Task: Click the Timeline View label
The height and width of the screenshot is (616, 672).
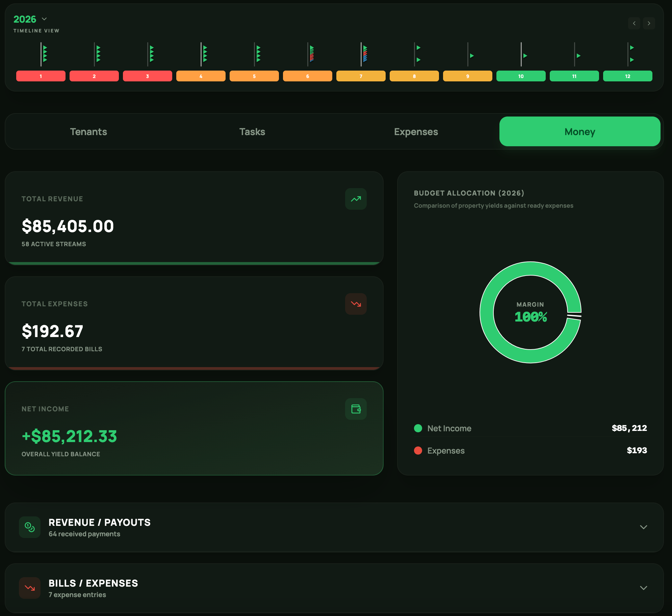Action: pos(36,31)
